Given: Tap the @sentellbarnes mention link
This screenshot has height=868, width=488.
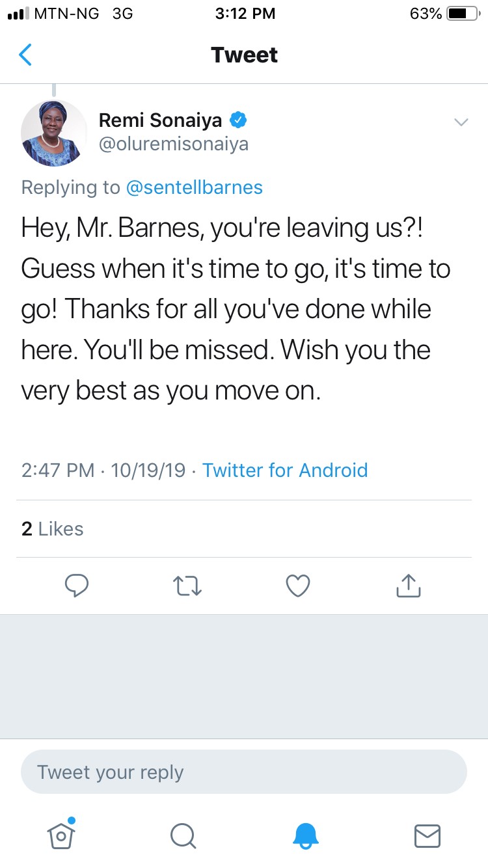Looking at the screenshot, I should [x=194, y=187].
